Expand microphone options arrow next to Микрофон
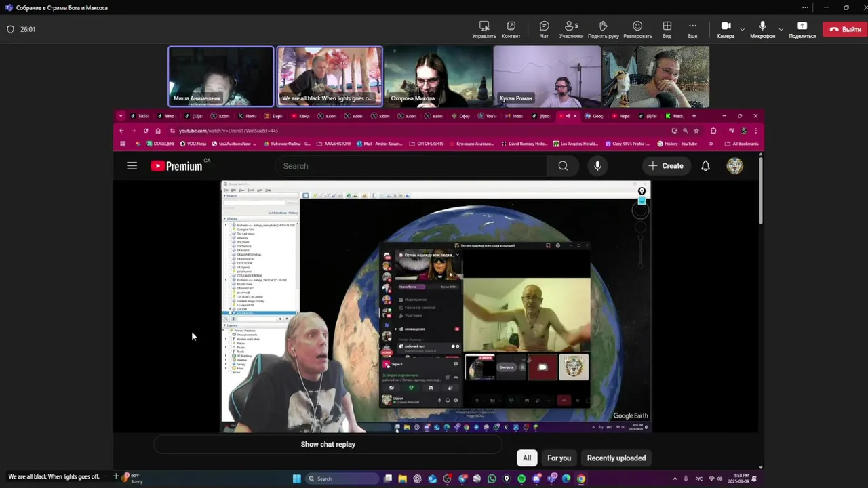 [781, 29]
